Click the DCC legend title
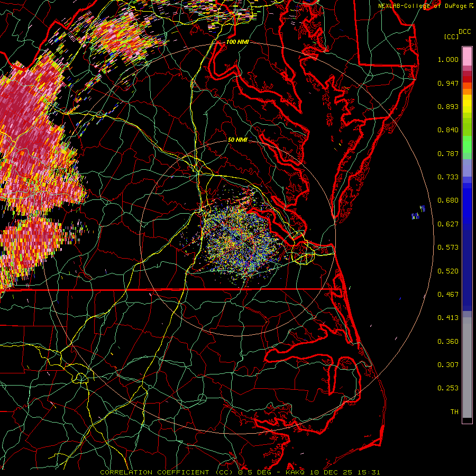 (x=464, y=32)
